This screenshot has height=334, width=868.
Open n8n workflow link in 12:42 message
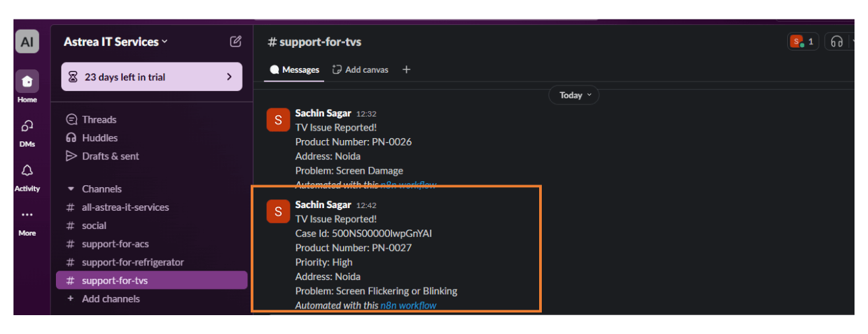tap(408, 306)
